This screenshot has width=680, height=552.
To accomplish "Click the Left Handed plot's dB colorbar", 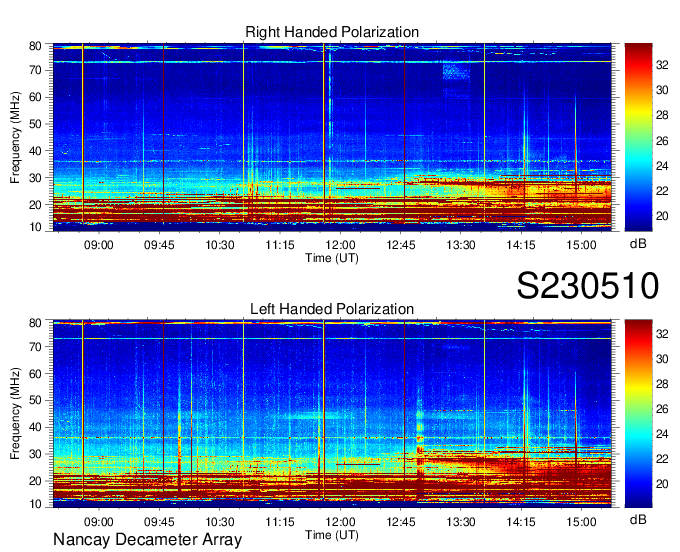I will point(638,414).
